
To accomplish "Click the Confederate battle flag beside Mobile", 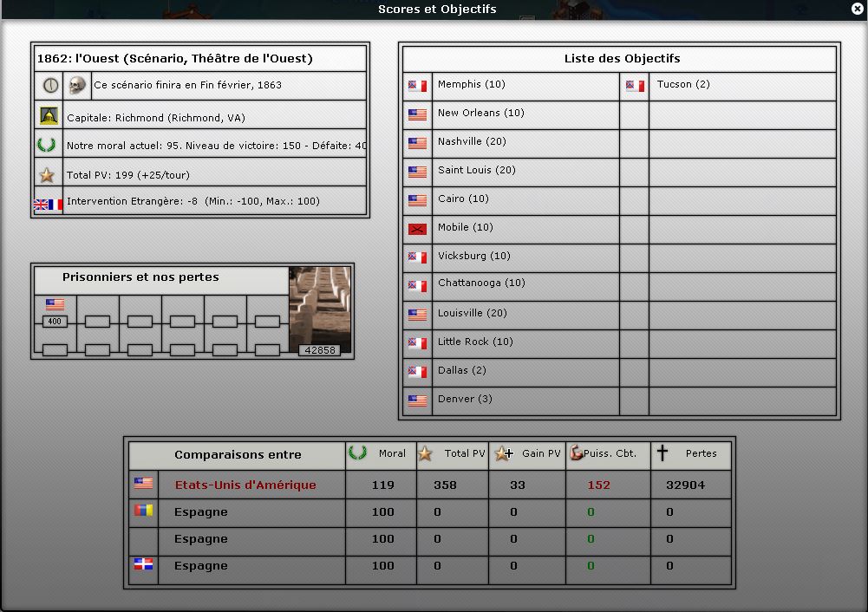I will [418, 230].
